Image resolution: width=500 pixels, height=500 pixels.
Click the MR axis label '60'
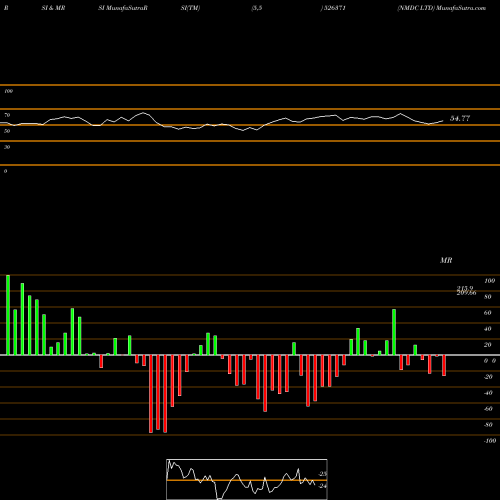pos(488,313)
